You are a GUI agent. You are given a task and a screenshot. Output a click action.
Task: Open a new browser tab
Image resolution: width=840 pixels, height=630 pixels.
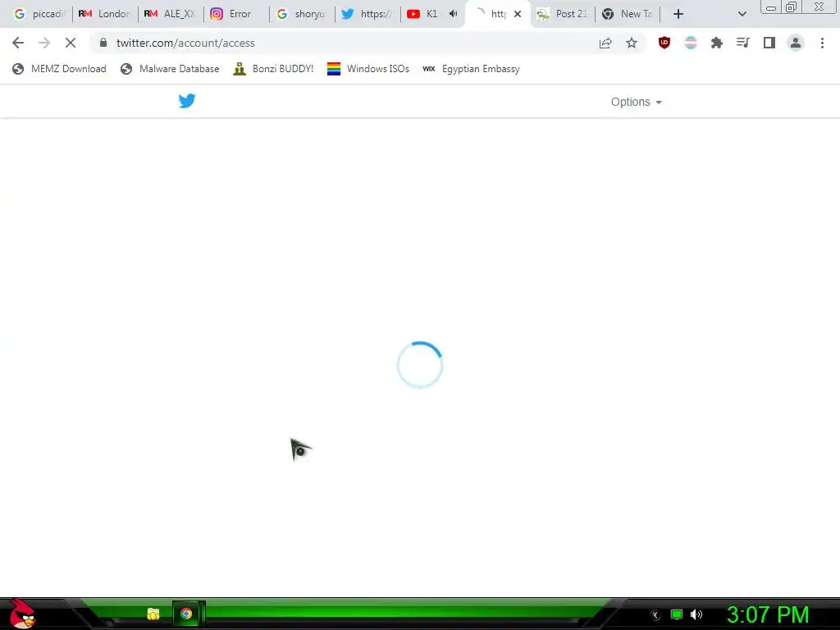coord(678,14)
